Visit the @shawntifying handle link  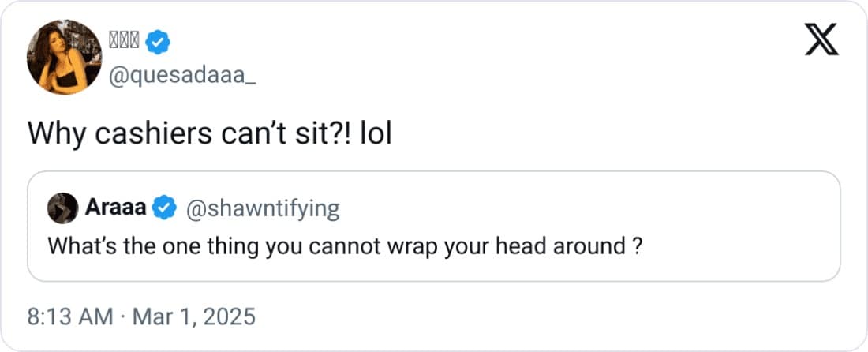point(262,208)
